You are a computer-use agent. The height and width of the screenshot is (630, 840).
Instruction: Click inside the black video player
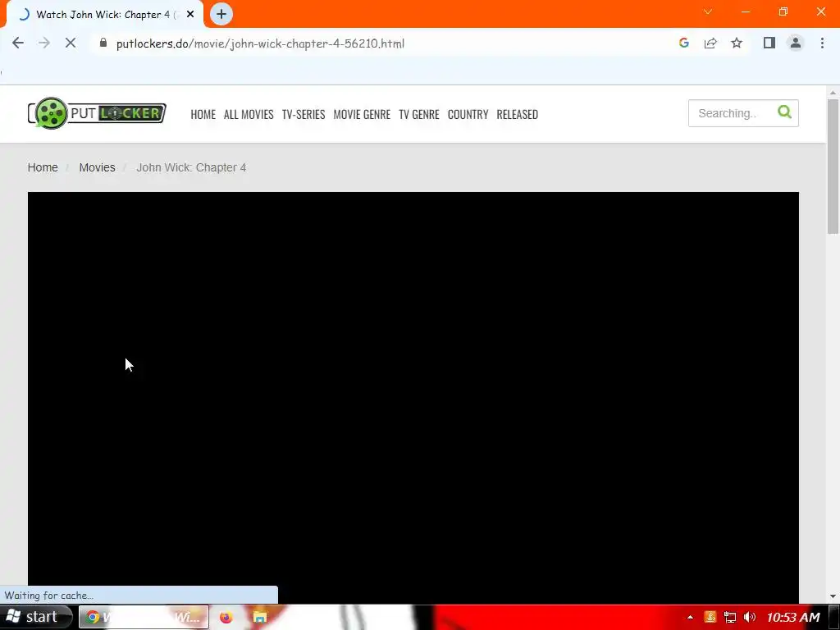[413, 398]
